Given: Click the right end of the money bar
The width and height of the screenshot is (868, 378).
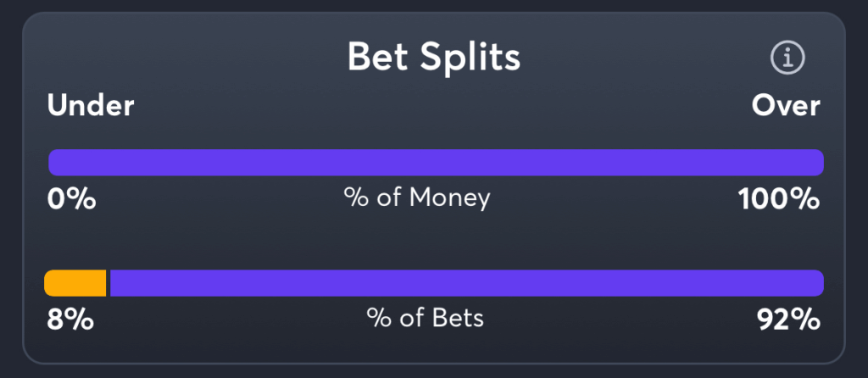Looking at the screenshot, I should point(818,162).
